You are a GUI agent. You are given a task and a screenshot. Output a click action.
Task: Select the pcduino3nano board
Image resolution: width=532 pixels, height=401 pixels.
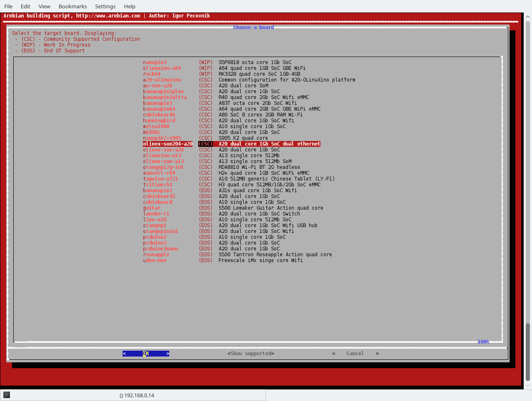point(212,249)
